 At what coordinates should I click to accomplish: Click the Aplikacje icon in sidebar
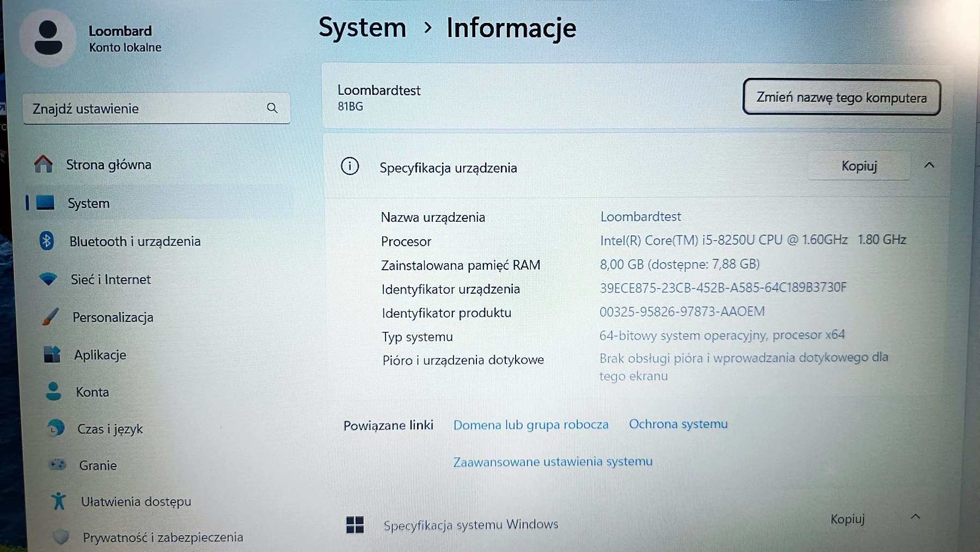click(52, 354)
